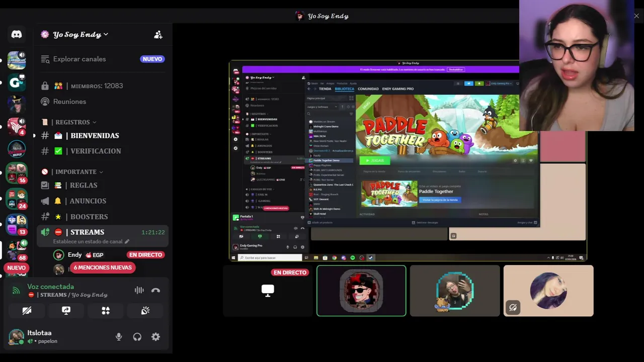Switch to TIENDA tab in streamed Steam
The height and width of the screenshot is (362, 644).
tap(325, 89)
